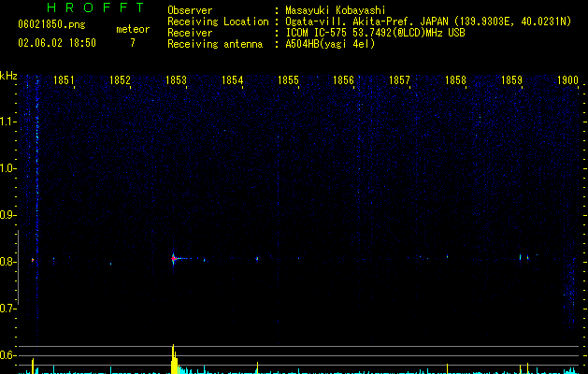Click the tall yellow intensity peak near 1853
Image resolution: width=588 pixels, height=374 pixels.
pyautogui.click(x=174, y=359)
